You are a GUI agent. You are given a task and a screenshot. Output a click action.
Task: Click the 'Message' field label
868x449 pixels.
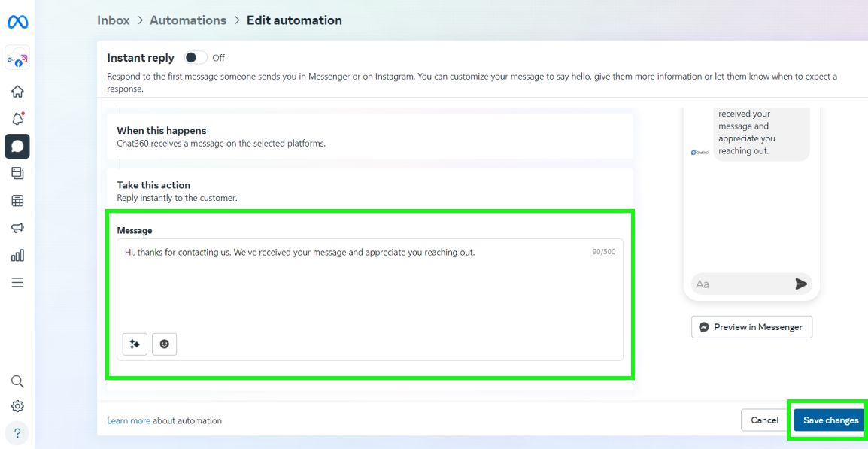[x=135, y=230]
